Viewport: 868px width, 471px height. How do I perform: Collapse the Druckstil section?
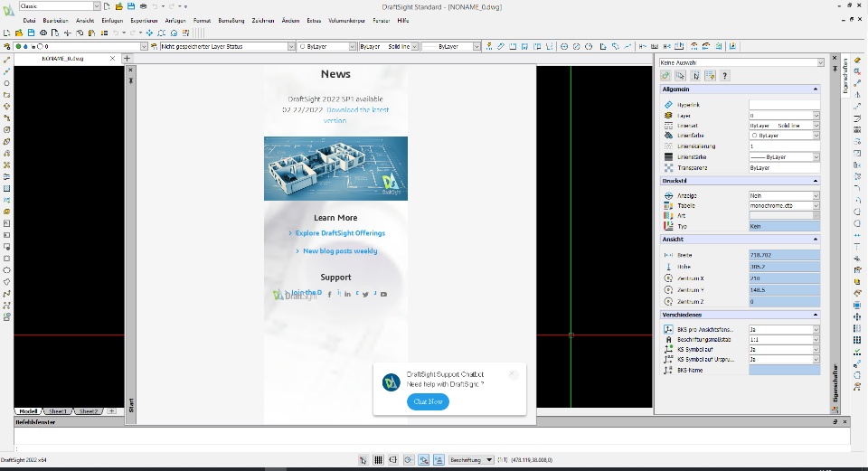click(x=816, y=181)
